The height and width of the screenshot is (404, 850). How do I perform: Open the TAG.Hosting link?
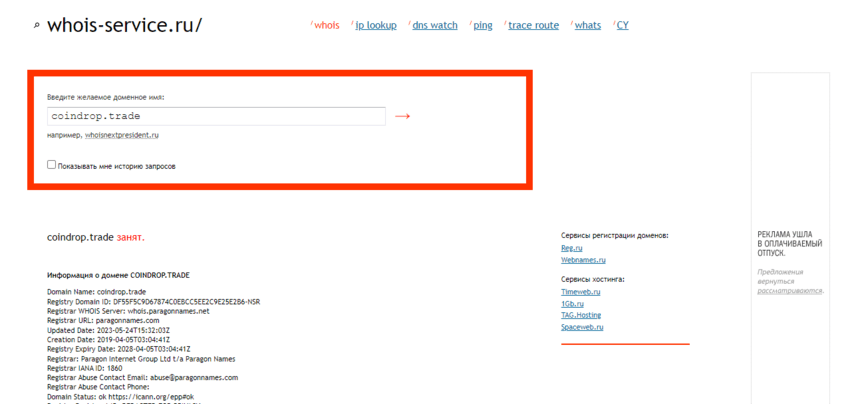click(x=581, y=315)
